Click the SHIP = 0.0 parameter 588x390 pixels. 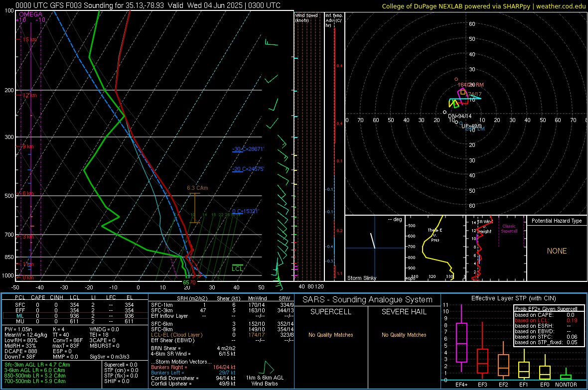pyautogui.click(x=117, y=381)
